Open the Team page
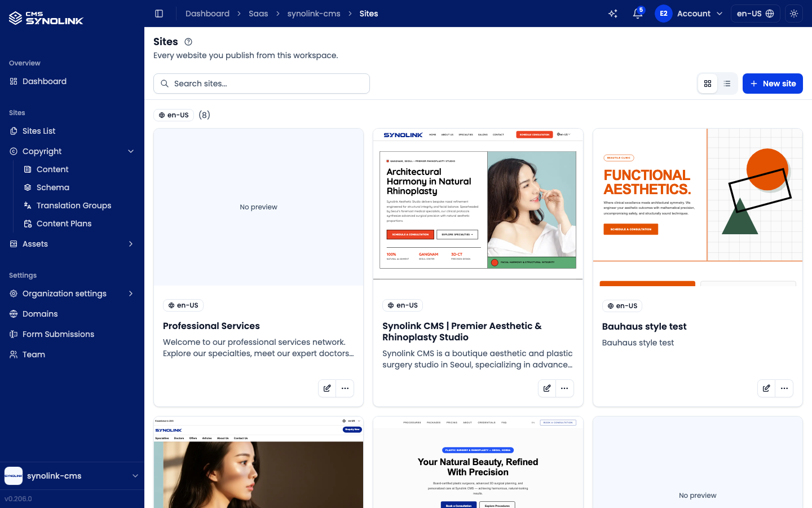This screenshot has width=812, height=508. 72,354
